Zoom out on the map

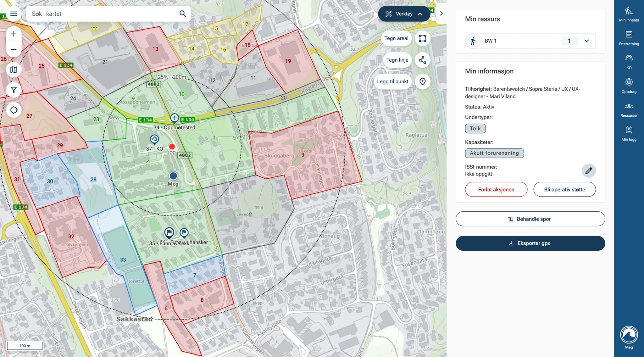pyautogui.click(x=14, y=50)
